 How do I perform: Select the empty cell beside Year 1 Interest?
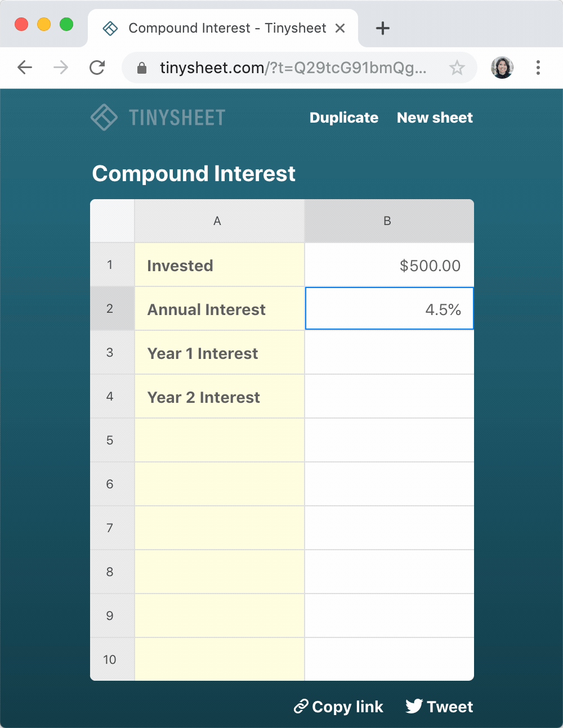click(x=389, y=353)
